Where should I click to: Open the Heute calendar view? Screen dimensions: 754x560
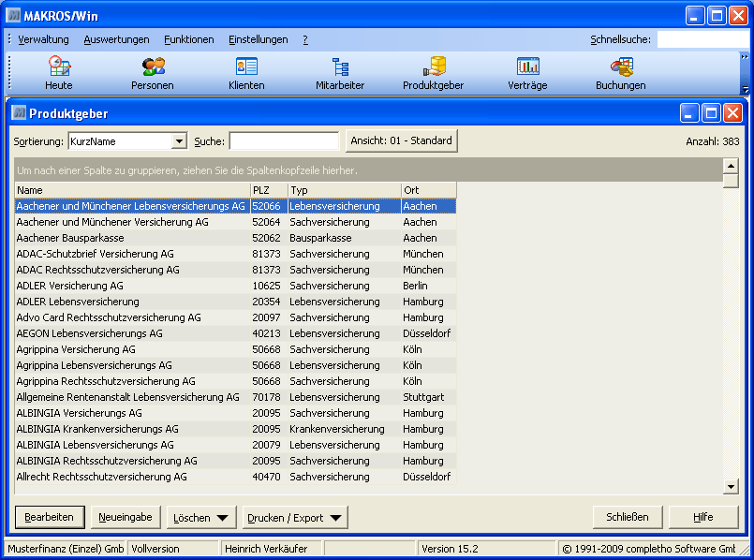59,73
